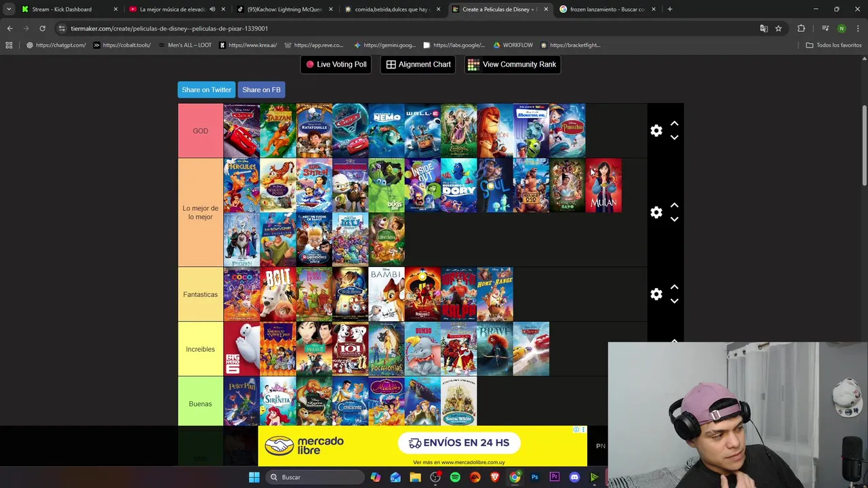View Community Rank

(512, 64)
